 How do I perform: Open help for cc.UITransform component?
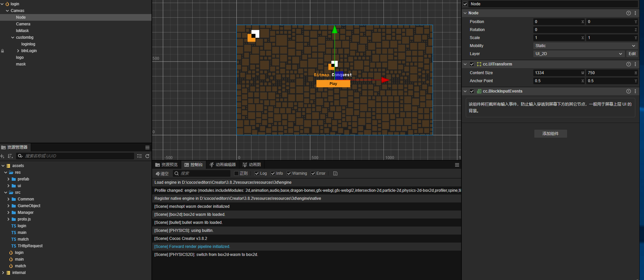point(629,64)
